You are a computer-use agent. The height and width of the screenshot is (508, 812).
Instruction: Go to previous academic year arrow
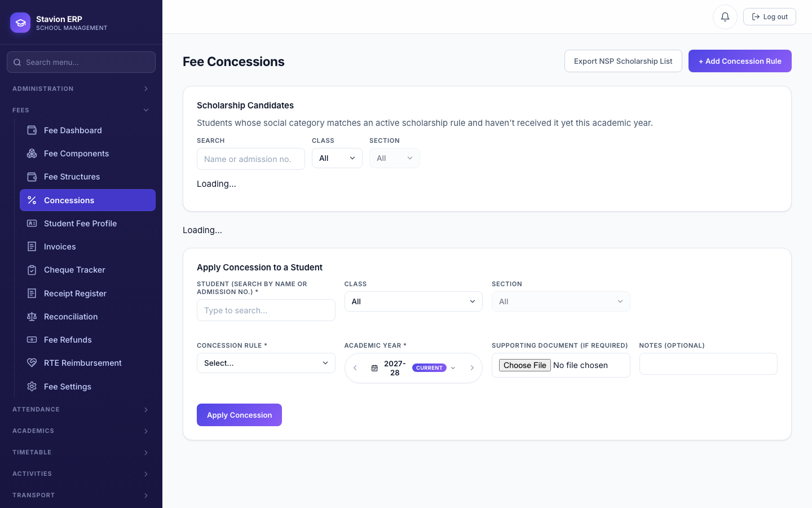click(x=355, y=368)
